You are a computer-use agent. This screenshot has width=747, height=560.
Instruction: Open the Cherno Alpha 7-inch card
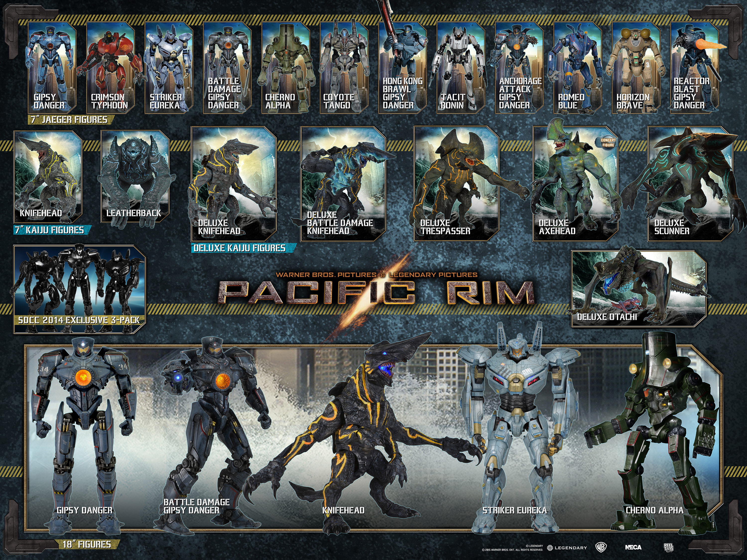285,67
